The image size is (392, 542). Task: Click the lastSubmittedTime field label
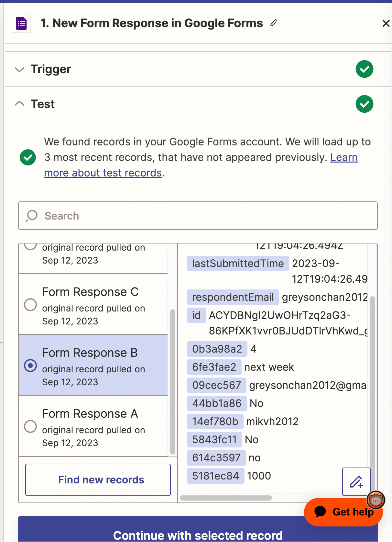[x=238, y=264]
